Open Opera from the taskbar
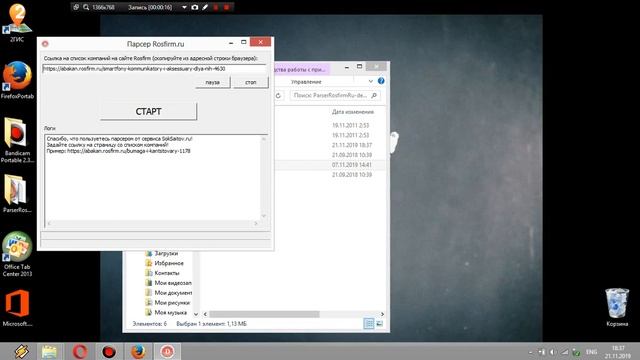This screenshot has width=640, height=360. pyautogui.click(x=80, y=351)
